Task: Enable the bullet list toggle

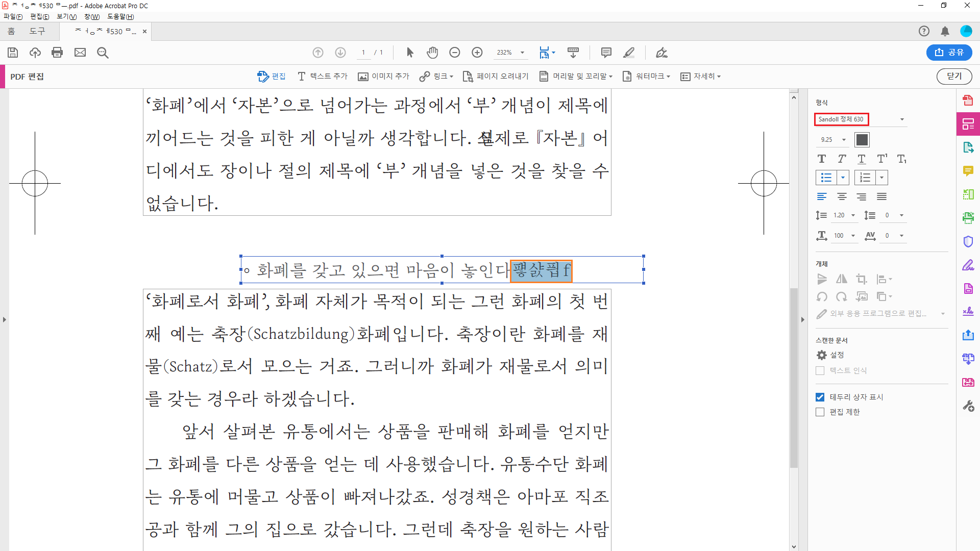Action: click(826, 178)
